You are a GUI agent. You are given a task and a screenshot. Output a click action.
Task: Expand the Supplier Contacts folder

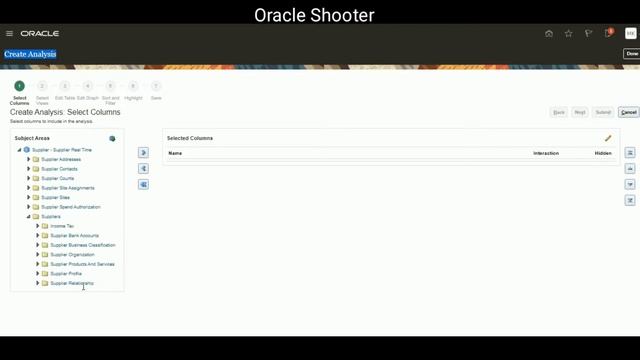pyautogui.click(x=29, y=169)
